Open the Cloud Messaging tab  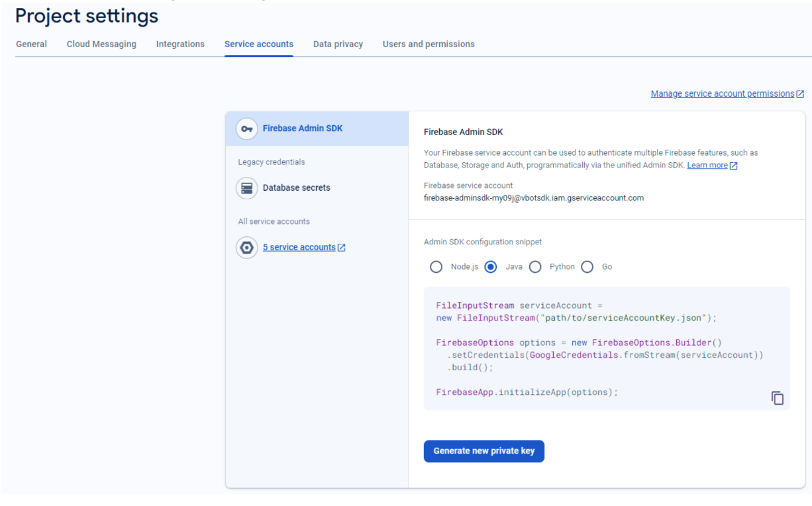pyautogui.click(x=101, y=44)
